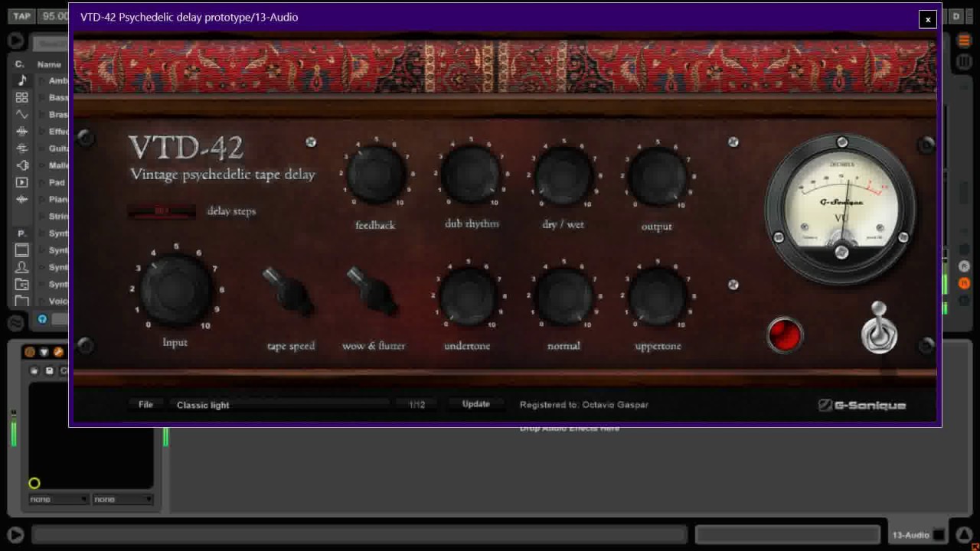Flip the tape speed lever switch
980x551 pixels.
pyautogui.click(x=289, y=292)
